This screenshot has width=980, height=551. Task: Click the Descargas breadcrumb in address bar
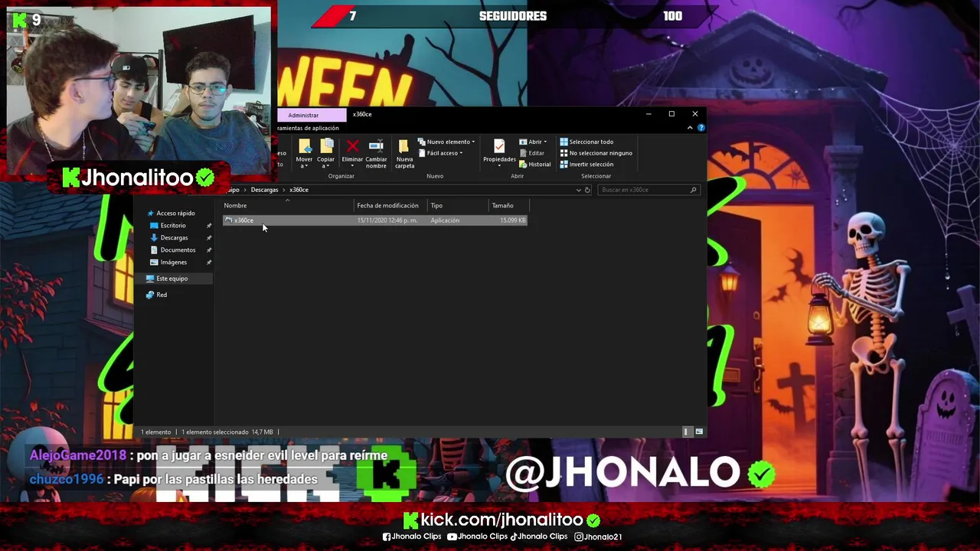pyautogui.click(x=264, y=190)
